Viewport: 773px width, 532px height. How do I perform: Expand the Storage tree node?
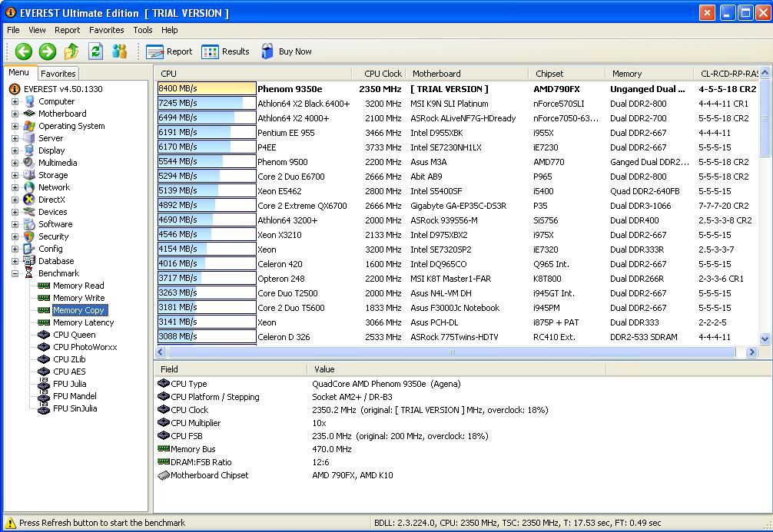click(15, 175)
